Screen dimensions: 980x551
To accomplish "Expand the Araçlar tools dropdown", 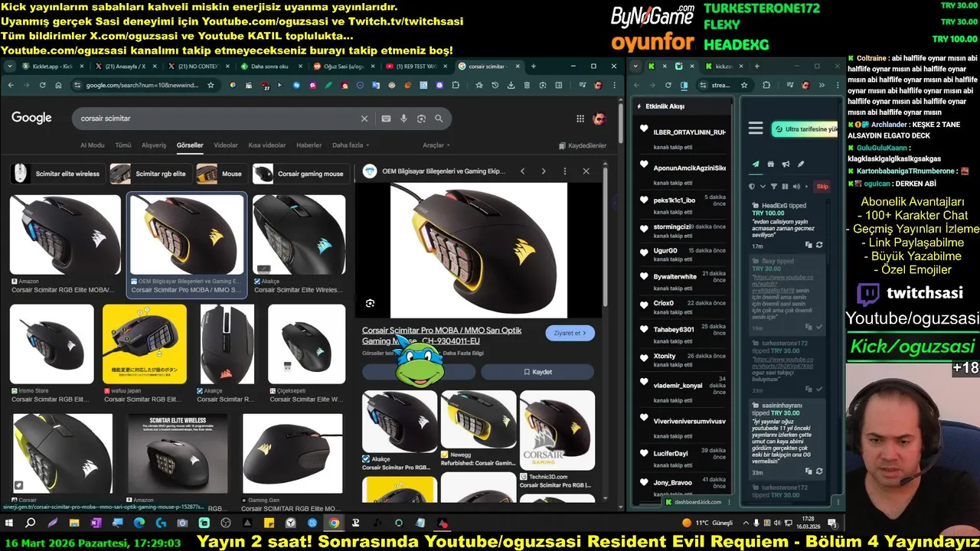I will pyautogui.click(x=436, y=145).
